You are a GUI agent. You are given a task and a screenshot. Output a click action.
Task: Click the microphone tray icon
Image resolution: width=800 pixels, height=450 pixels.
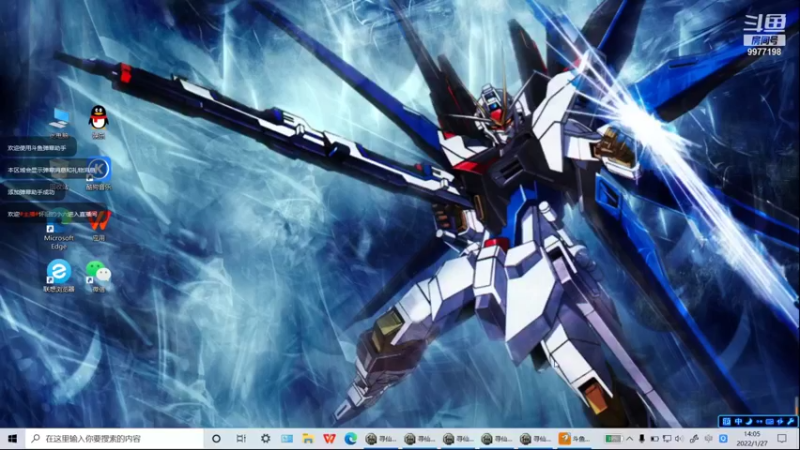[x=642, y=439]
